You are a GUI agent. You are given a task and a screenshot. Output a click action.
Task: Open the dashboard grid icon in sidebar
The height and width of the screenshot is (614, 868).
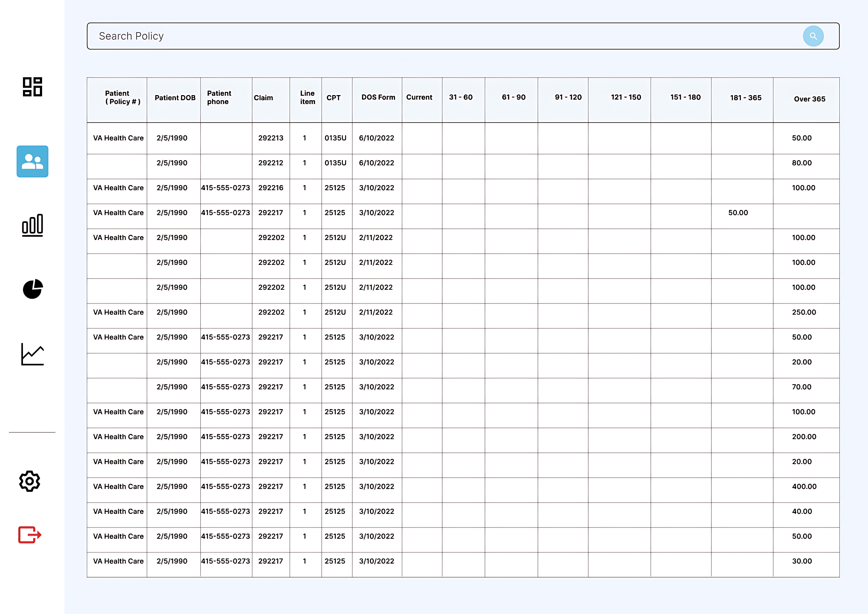pos(32,87)
